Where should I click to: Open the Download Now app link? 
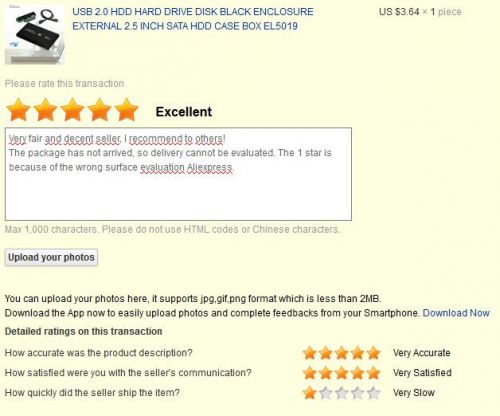coord(456,313)
